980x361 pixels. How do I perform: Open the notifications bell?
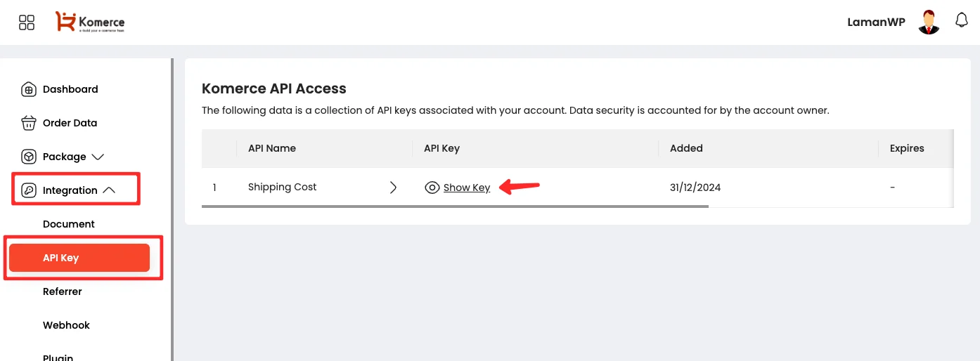point(962,21)
